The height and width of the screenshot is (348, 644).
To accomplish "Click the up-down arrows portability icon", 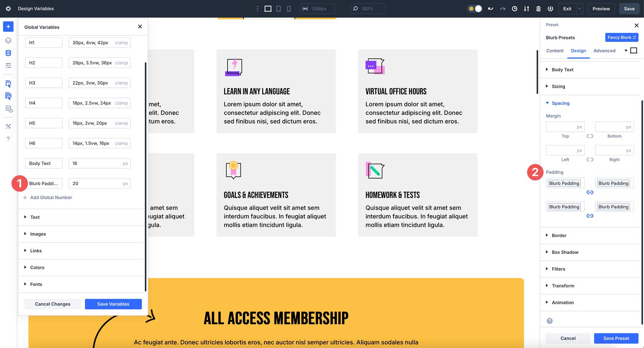I will coord(526,9).
